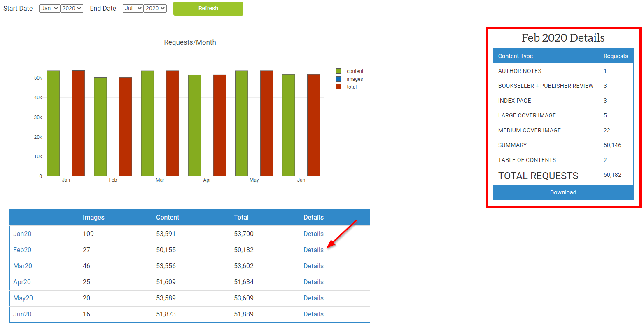Screen dimensions: 644x328
Task: Open Details for the Jun20 row
Action: click(313, 314)
